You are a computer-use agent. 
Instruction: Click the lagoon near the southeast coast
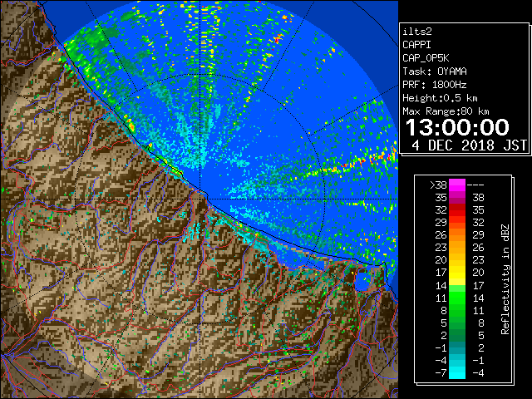362,281
